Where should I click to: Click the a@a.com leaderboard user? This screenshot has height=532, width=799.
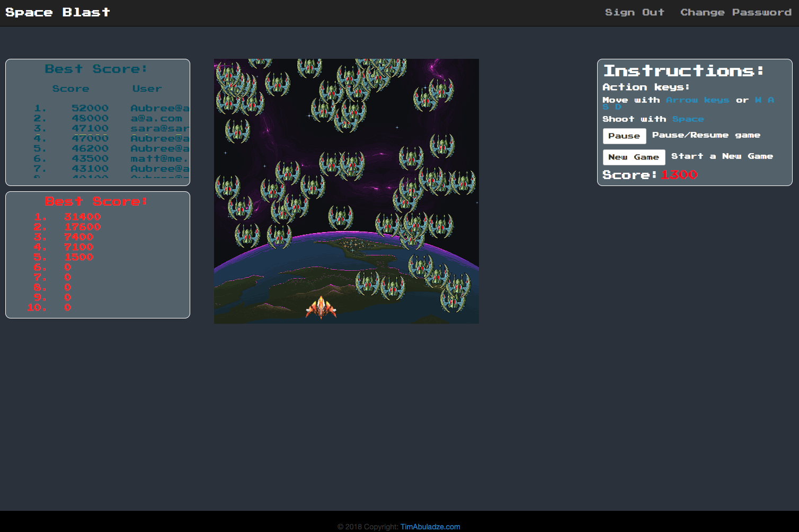point(156,118)
